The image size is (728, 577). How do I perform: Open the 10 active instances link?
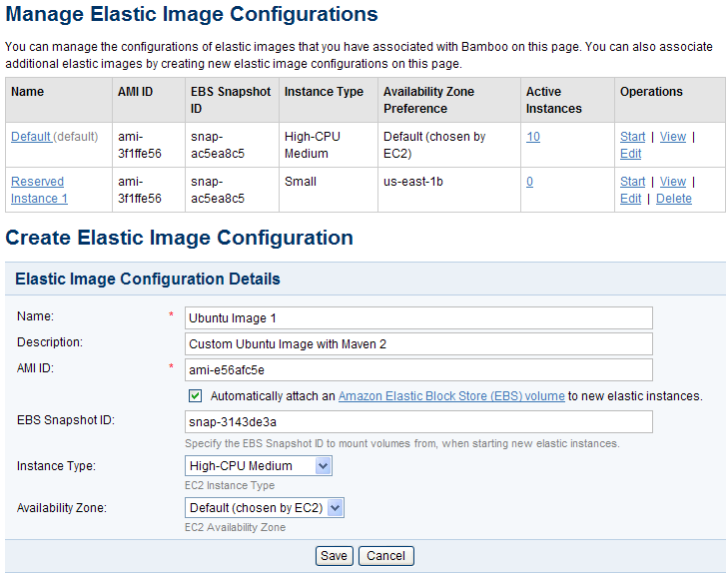[533, 137]
